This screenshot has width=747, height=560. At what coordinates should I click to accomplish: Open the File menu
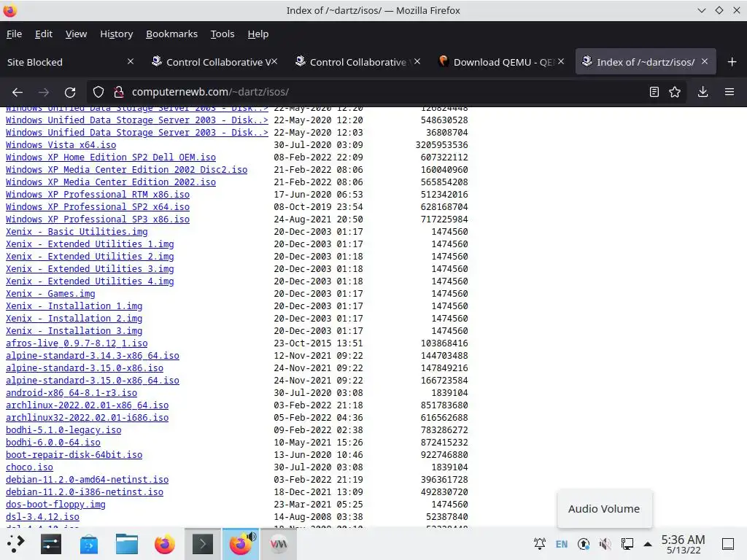[x=15, y=34]
